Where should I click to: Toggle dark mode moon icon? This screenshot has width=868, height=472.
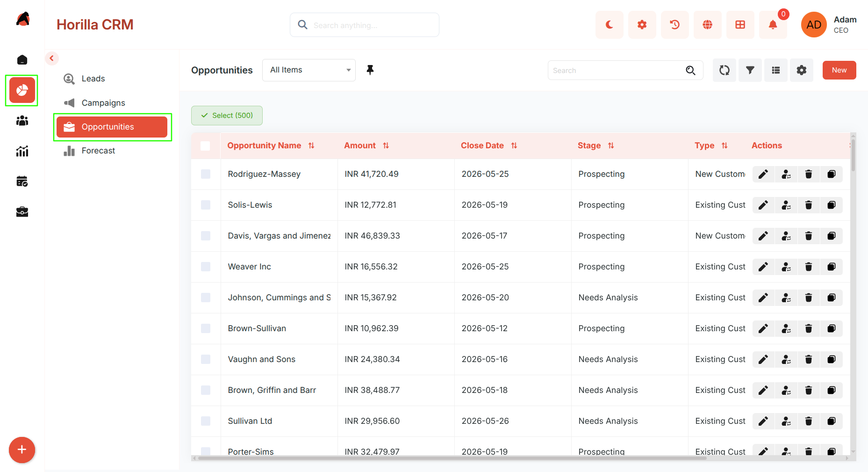coord(609,25)
